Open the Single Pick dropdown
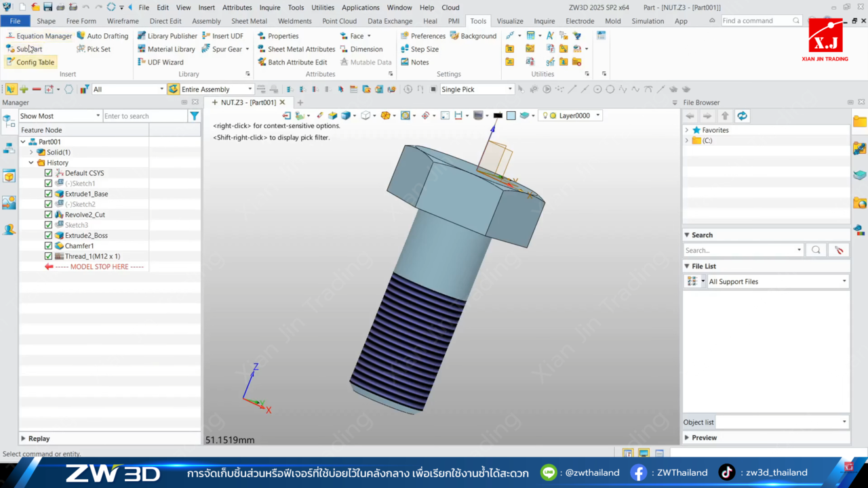This screenshot has height=488, width=868. (510, 89)
